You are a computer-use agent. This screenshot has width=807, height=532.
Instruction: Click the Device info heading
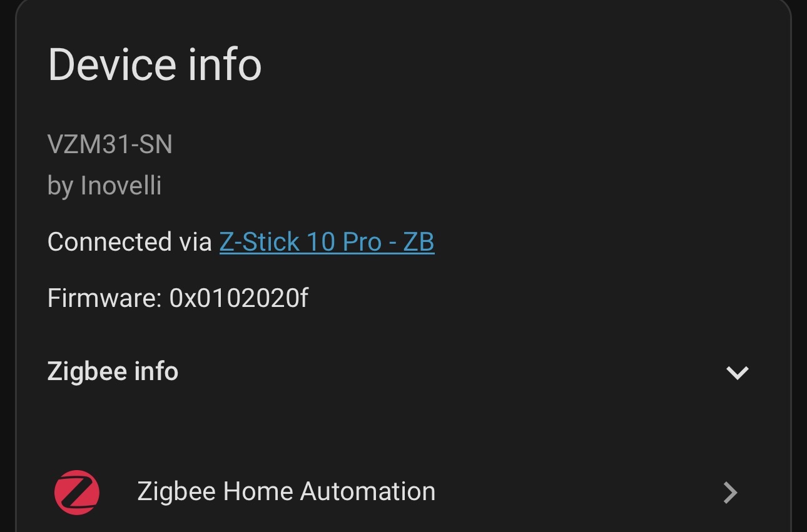pos(155,65)
